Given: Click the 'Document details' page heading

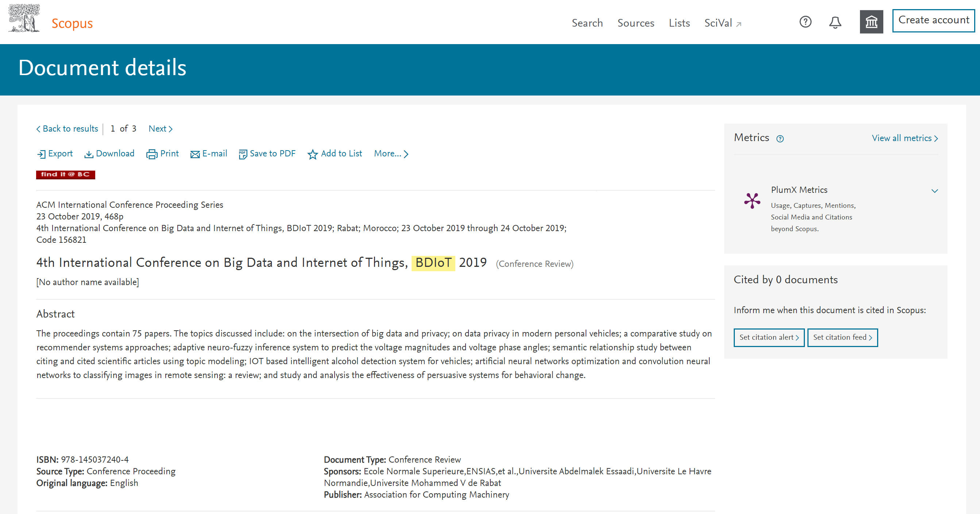Looking at the screenshot, I should [102, 68].
